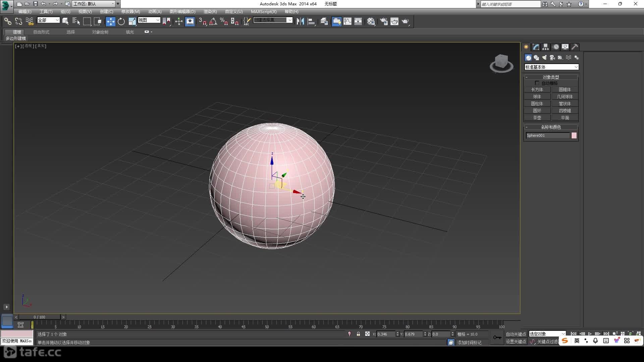Click the Mirror tool icon
Screen dimensions: 644x362
click(x=300, y=21)
